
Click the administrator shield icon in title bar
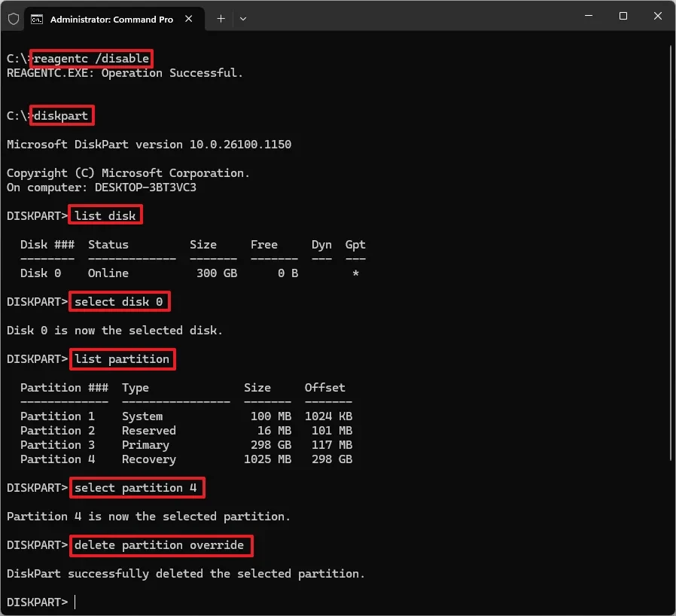[x=13, y=19]
